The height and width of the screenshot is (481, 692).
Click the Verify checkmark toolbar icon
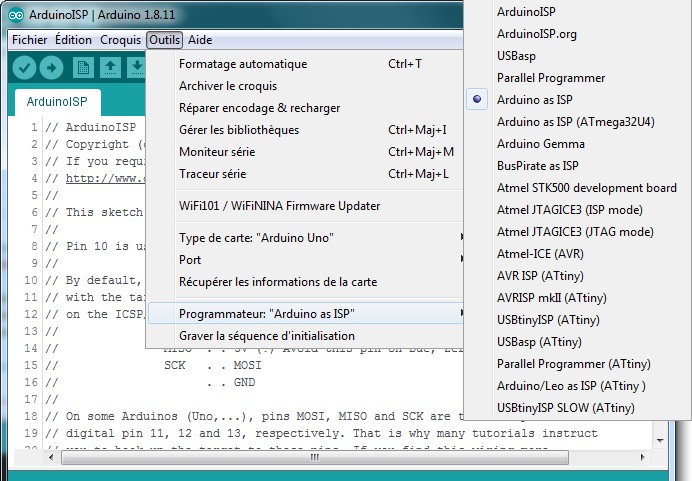(x=24, y=68)
